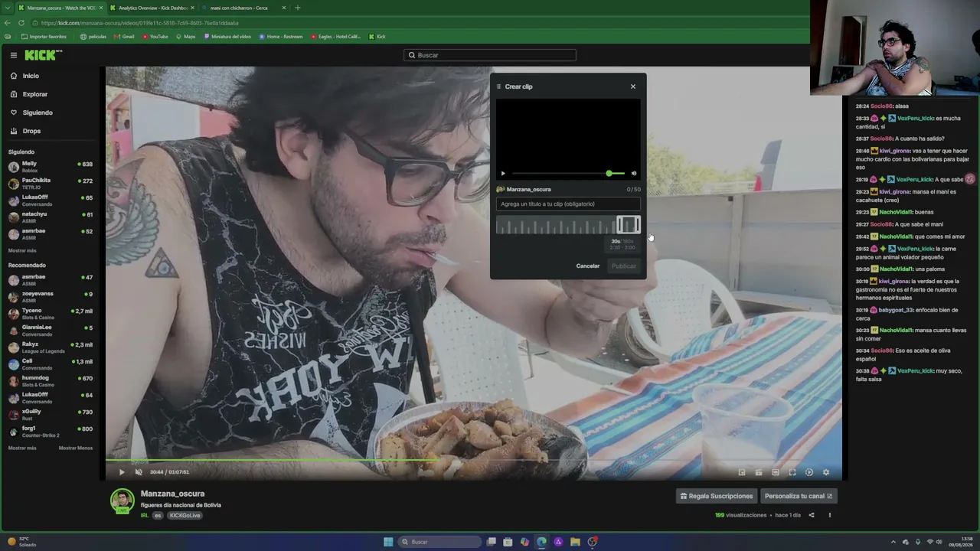The width and height of the screenshot is (980, 551).
Task: Open the Maps bookmark
Action: 185,37
